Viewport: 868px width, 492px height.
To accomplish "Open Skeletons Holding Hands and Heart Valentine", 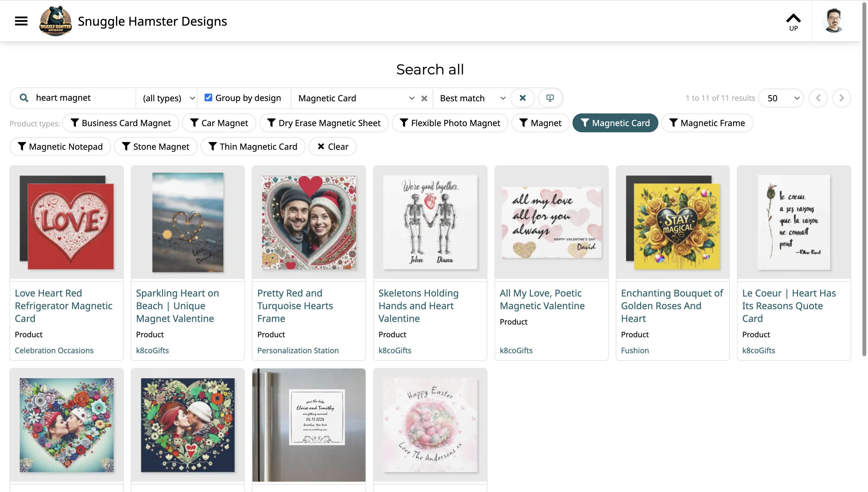I will 418,305.
